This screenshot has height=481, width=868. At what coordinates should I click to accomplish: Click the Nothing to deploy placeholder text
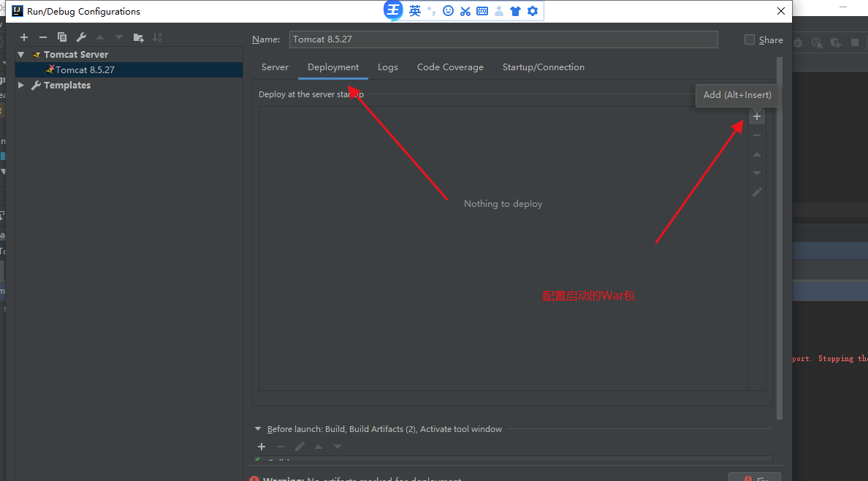(x=503, y=204)
